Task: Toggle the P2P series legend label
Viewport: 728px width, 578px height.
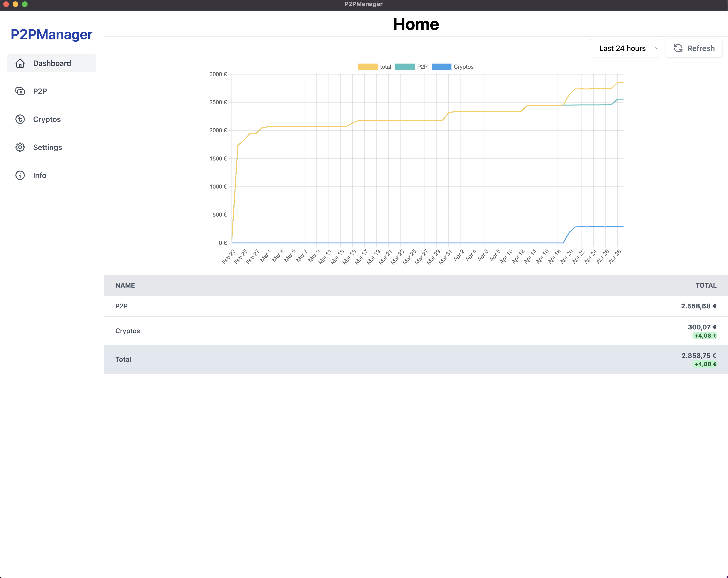Action: coord(422,67)
